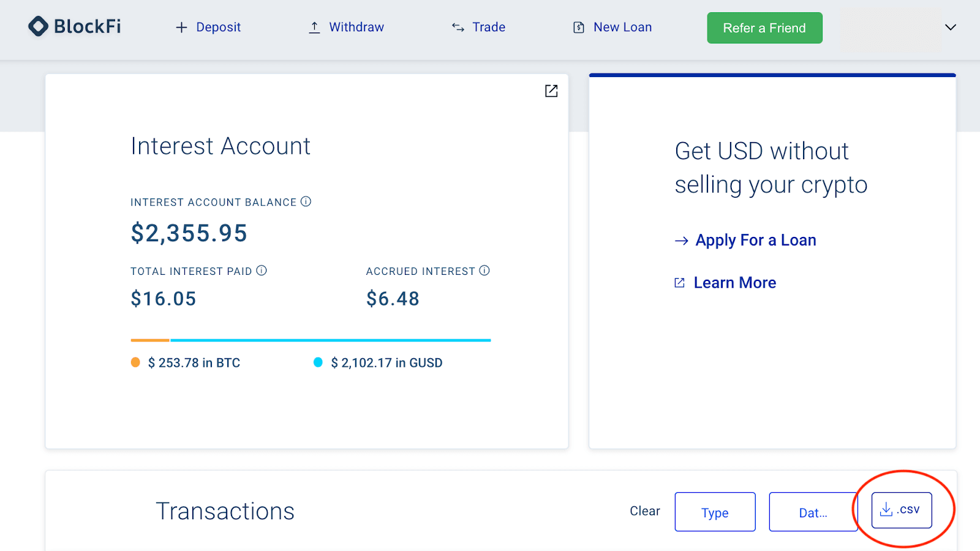This screenshot has height=551, width=980.
Task: Open the Interest Account pop-out icon
Action: [551, 91]
